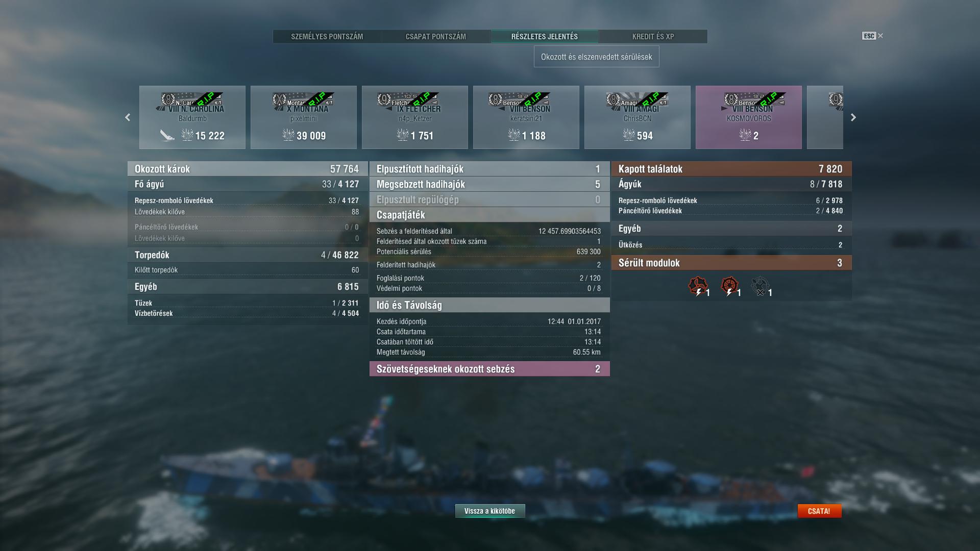Screen dimensions: 980x551
Task: Click the damaged steering gear module icon
Action: click(730, 286)
